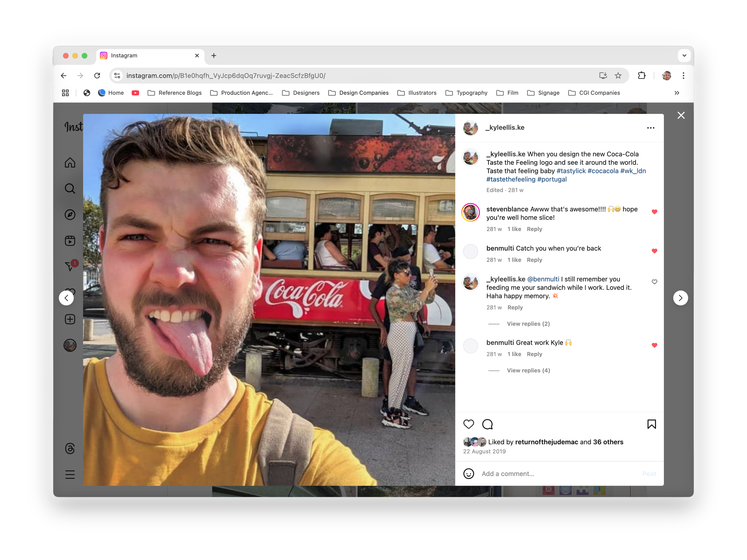Open emoji picker in comment box
The height and width of the screenshot is (560, 747).
point(469,474)
